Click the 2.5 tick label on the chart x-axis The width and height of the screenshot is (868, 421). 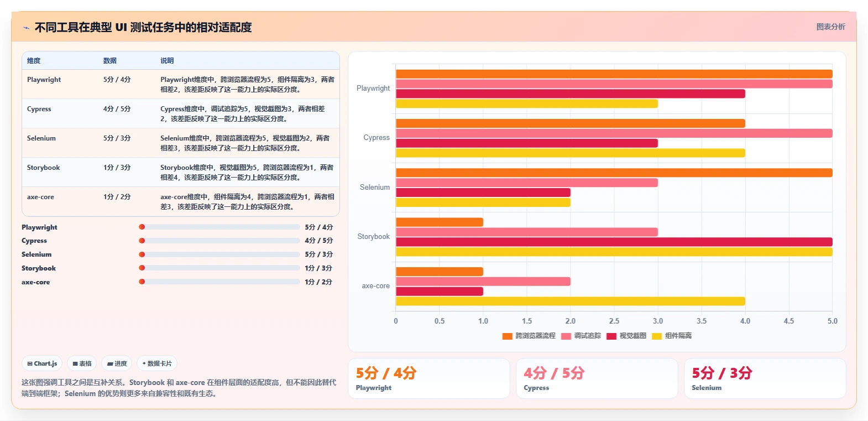pyautogui.click(x=614, y=321)
